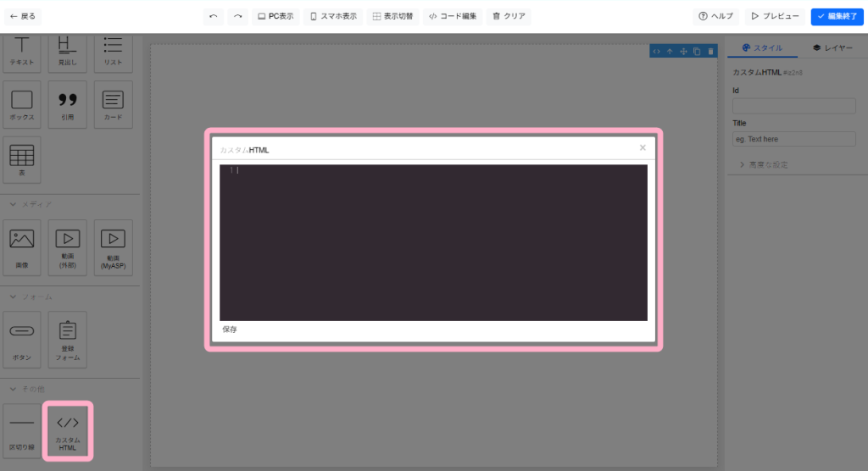This screenshot has height=471, width=868.
Task: Collapse the フォーム category
Action: point(14,297)
